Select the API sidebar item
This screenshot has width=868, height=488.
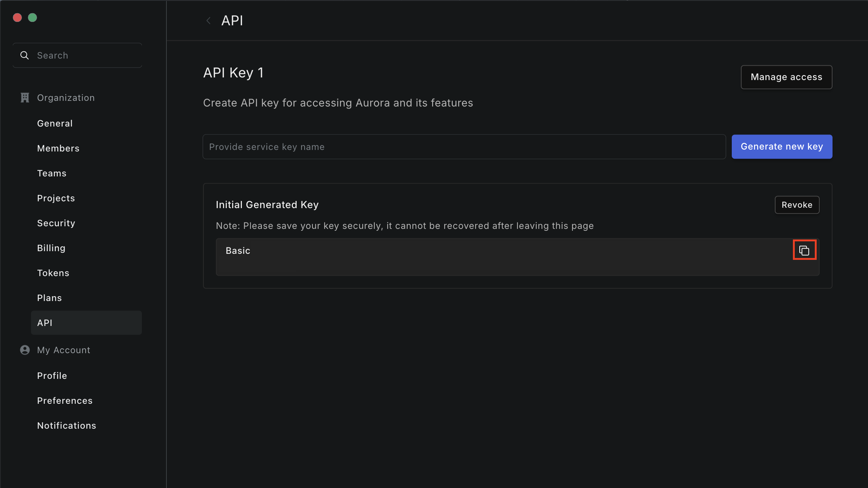(x=86, y=323)
